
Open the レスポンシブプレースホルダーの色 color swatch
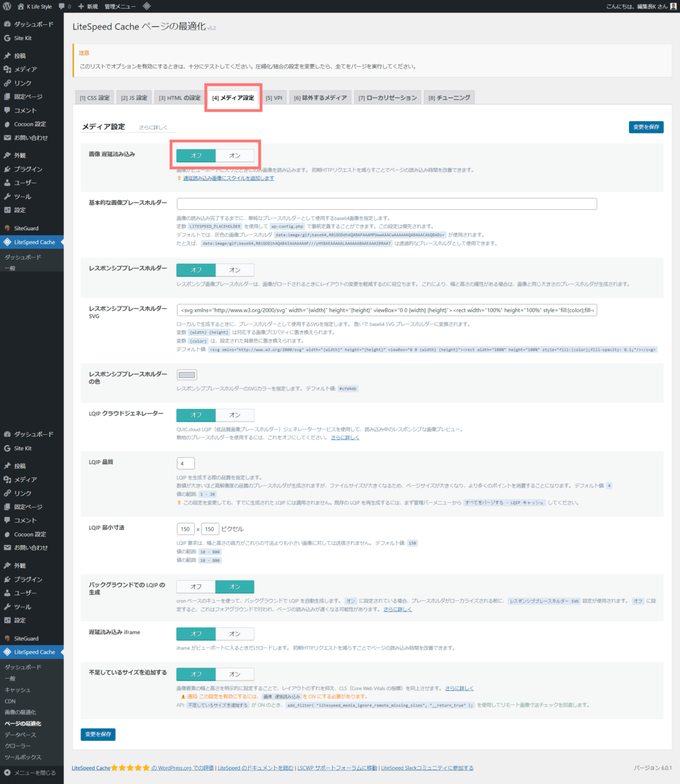coord(187,374)
